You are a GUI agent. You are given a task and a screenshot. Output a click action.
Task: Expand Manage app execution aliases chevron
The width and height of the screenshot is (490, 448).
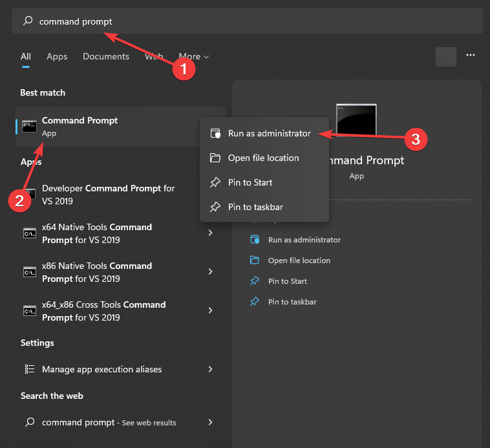coord(210,369)
